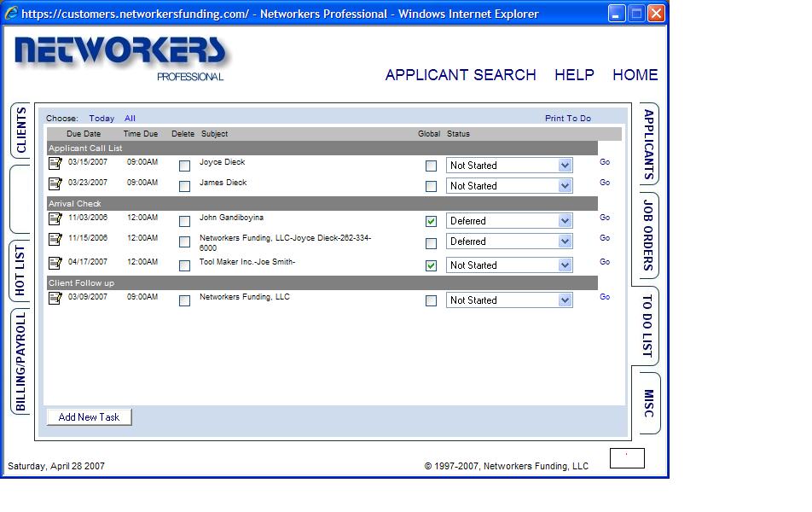Toggle Global checkbox for 11/15/2006 task

pyautogui.click(x=431, y=243)
